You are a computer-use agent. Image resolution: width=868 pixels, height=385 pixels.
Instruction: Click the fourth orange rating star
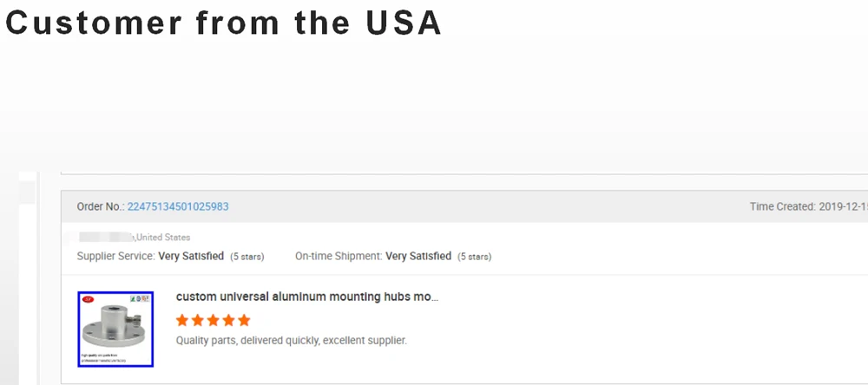[229, 320]
